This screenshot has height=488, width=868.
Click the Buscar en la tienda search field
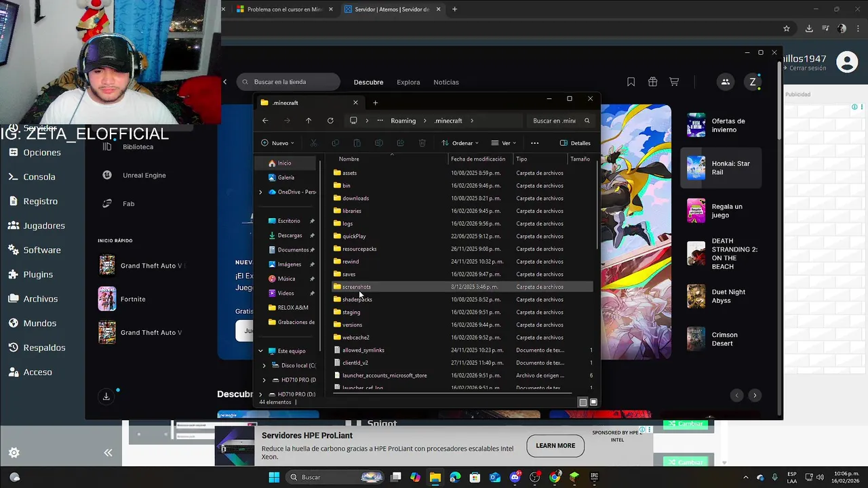[x=288, y=82]
